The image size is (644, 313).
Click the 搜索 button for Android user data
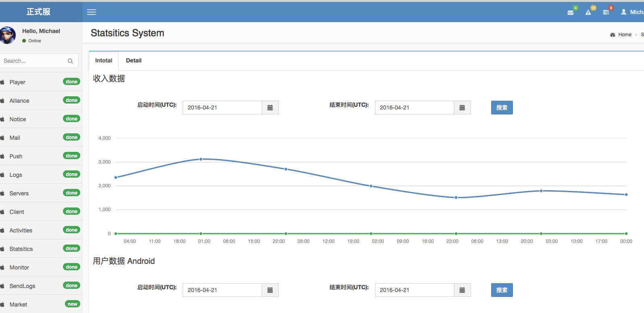coord(502,290)
